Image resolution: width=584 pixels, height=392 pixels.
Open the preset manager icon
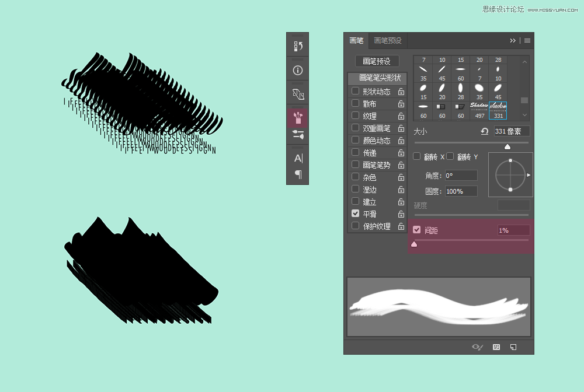pos(496,347)
